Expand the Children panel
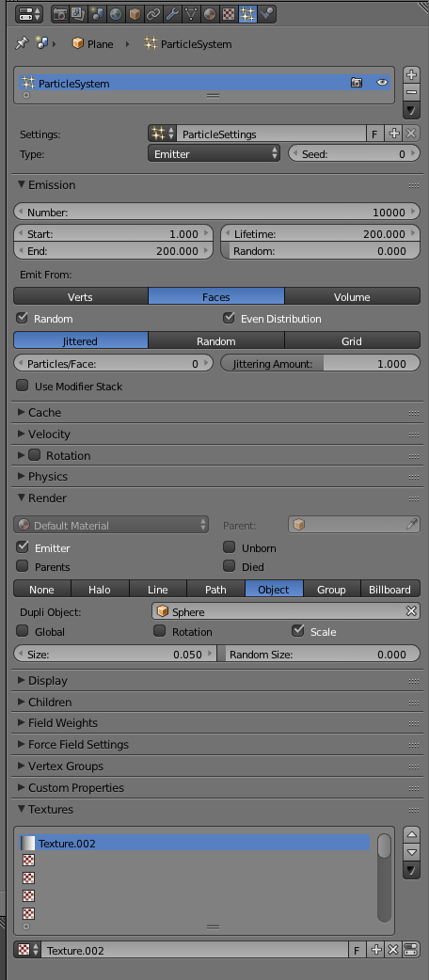This screenshot has height=980, width=429. 22,702
